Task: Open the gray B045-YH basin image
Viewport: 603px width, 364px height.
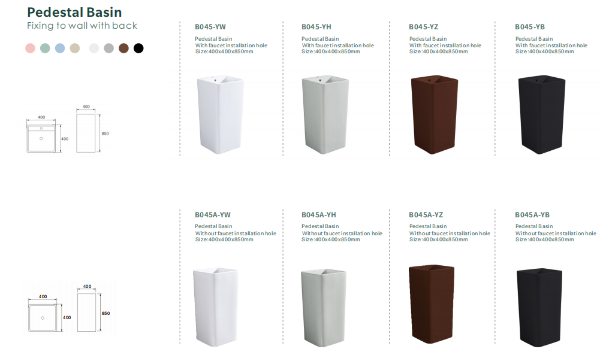Action: click(x=325, y=115)
